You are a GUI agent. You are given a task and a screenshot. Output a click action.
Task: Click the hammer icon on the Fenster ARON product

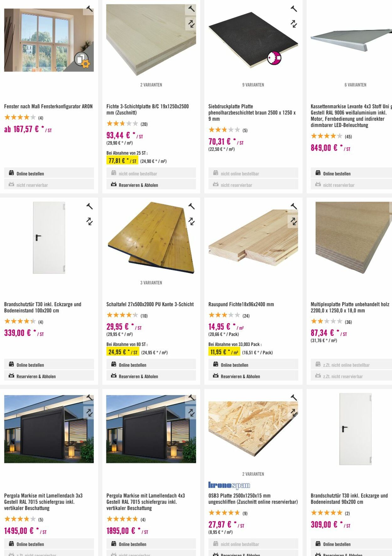(x=89, y=9)
